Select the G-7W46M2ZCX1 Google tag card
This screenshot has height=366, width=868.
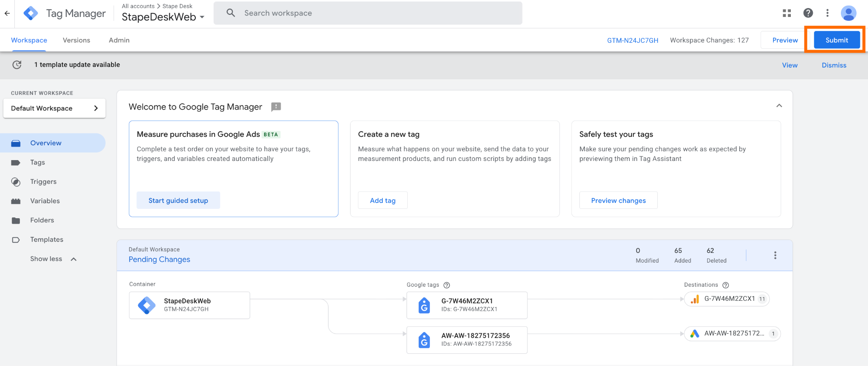coord(467,305)
